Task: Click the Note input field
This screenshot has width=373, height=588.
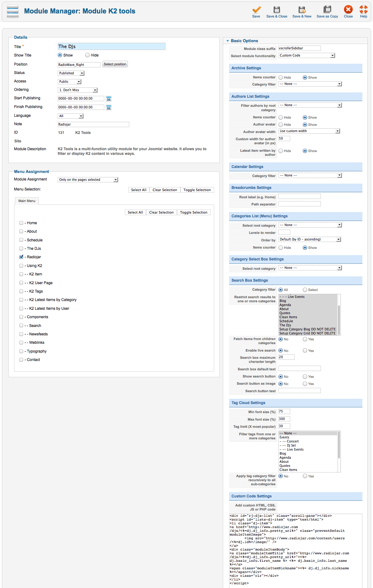Action: tap(93, 124)
